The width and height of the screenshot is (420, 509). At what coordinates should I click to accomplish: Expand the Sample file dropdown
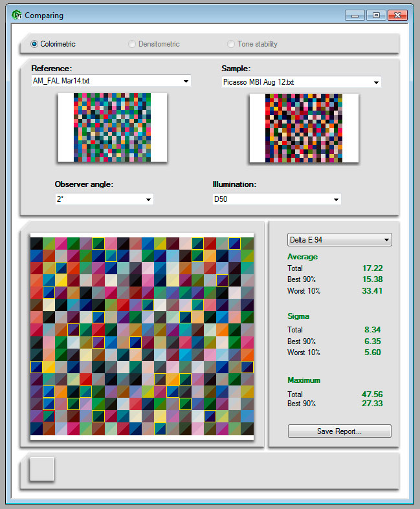(x=375, y=82)
